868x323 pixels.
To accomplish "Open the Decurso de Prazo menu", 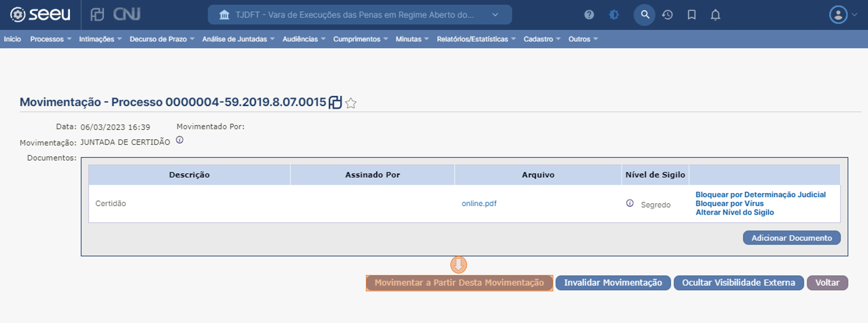I will (162, 39).
